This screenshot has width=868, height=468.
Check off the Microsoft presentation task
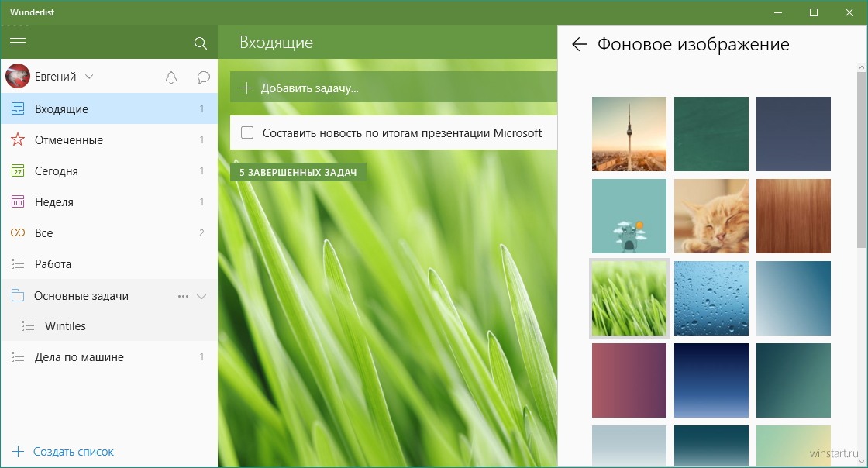point(247,132)
